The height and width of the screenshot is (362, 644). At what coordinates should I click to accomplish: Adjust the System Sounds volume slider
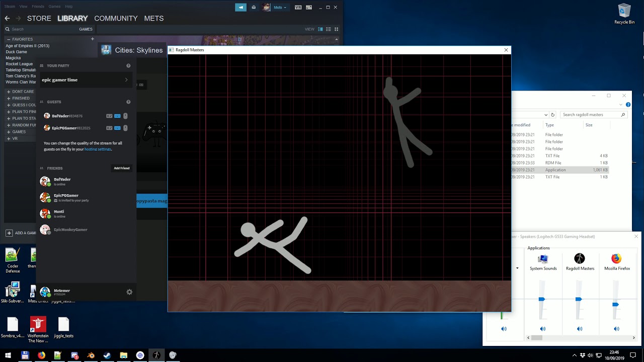coord(542,299)
